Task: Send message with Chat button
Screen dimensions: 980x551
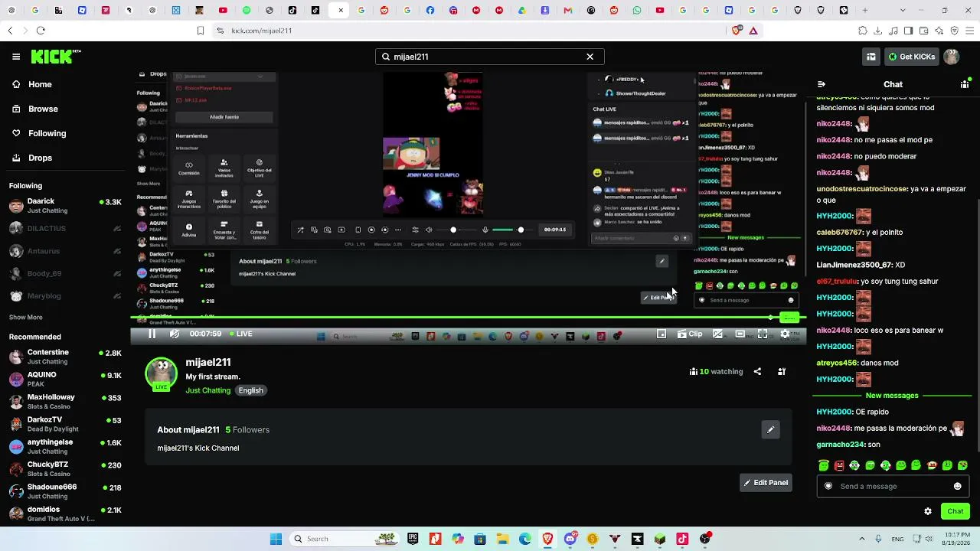Action: pyautogui.click(x=955, y=511)
